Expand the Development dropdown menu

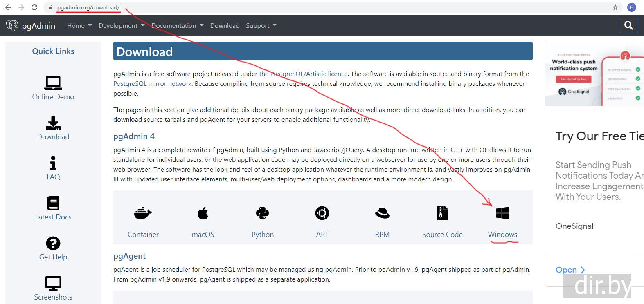tap(122, 25)
